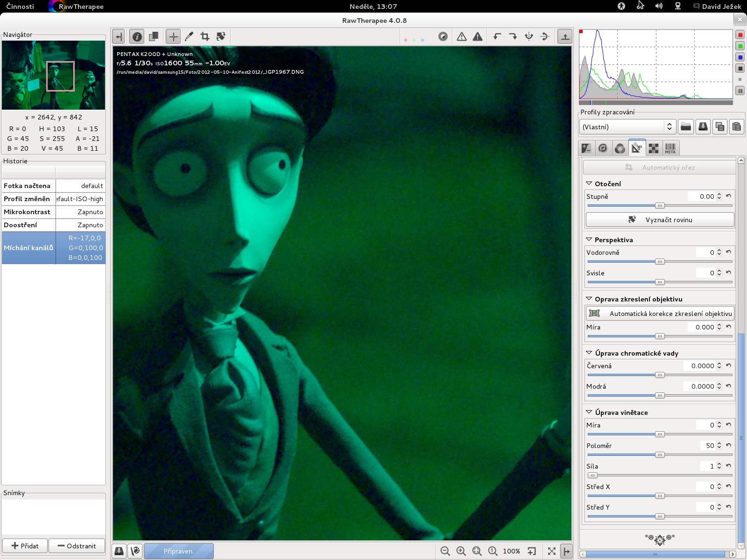The image size is (747, 560).
Task: Paste processing profile from clipboard
Action: click(737, 127)
